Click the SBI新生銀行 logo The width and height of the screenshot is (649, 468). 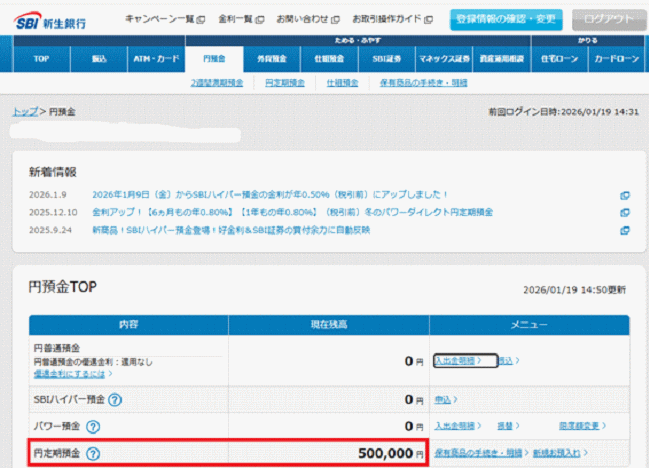point(49,20)
